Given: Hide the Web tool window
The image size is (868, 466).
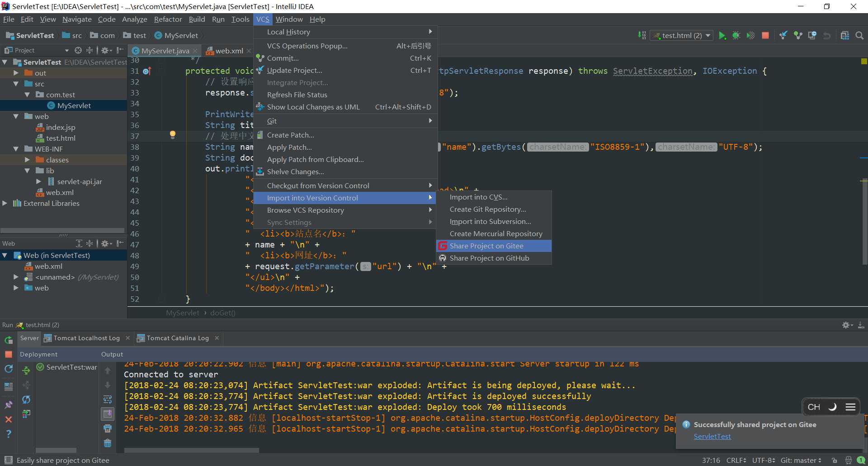Looking at the screenshot, I should pyautogui.click(x=120, y=243).
